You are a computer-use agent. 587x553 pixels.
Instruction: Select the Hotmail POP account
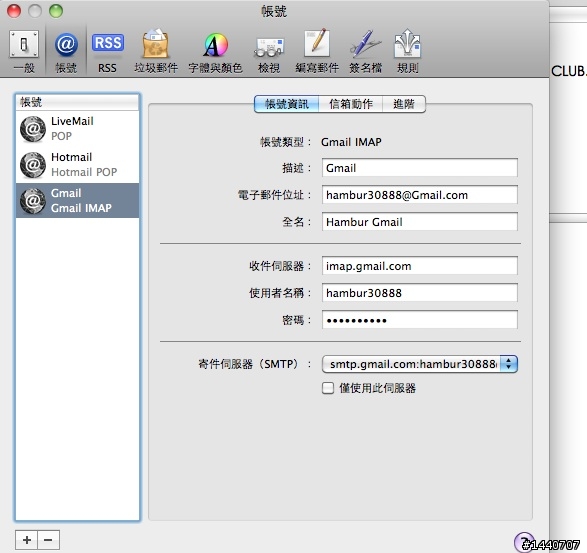pos(77,165)
